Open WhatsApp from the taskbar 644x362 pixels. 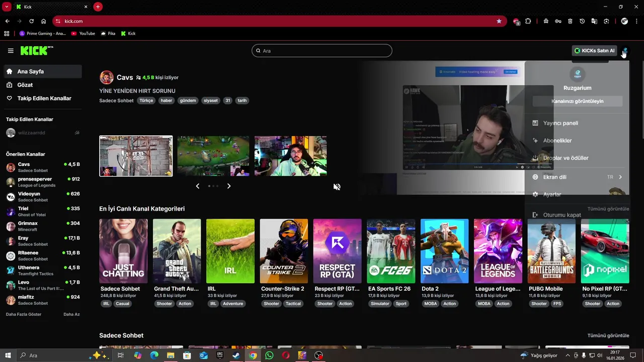(269, 355)
